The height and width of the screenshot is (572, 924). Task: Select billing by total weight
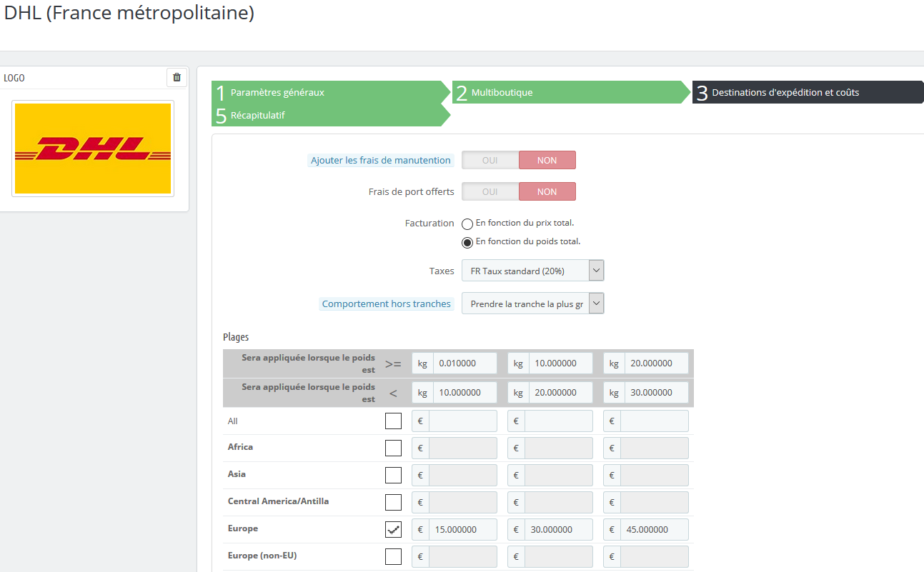[467, 242]
